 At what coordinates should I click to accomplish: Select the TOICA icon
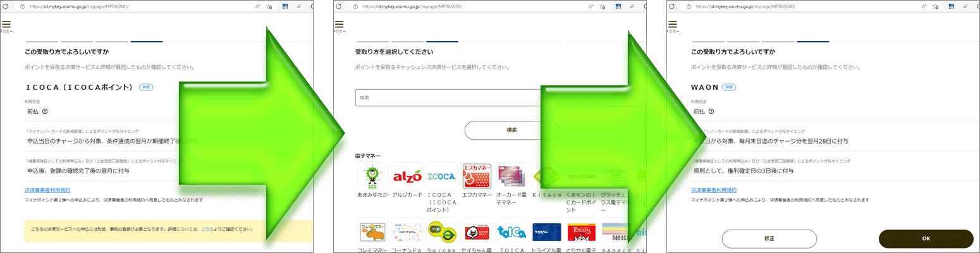click(x=512, y=232)
